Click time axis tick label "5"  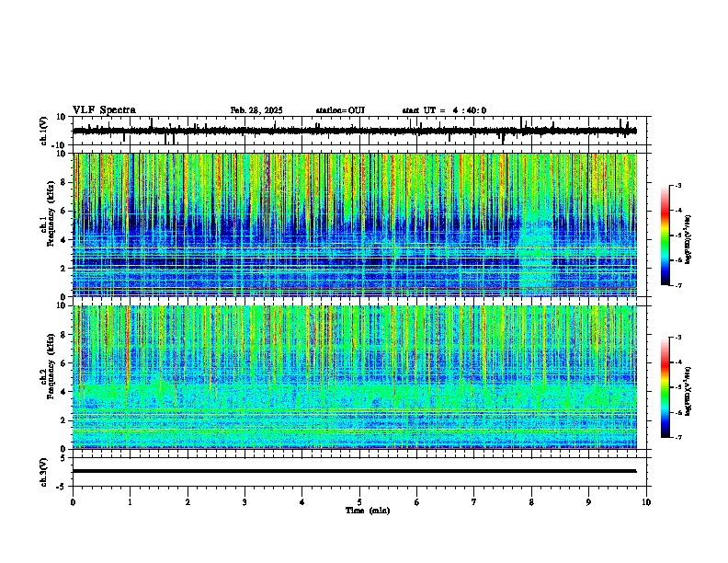[359, 502]
